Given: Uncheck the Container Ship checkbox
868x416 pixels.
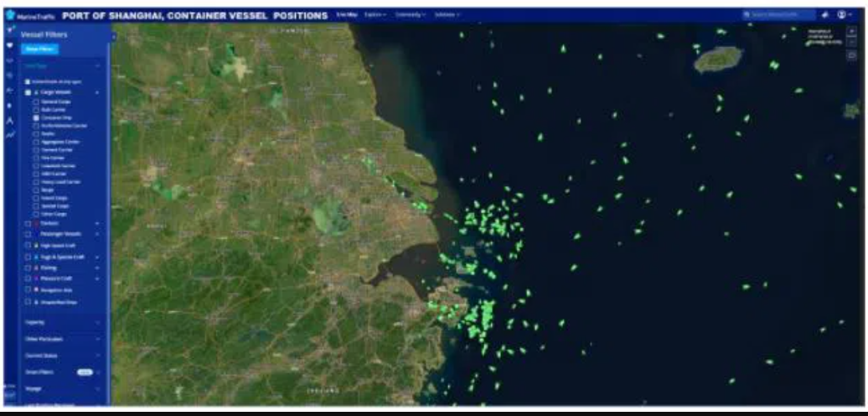Looking at the screenshot, I should [x=36, y=117].
